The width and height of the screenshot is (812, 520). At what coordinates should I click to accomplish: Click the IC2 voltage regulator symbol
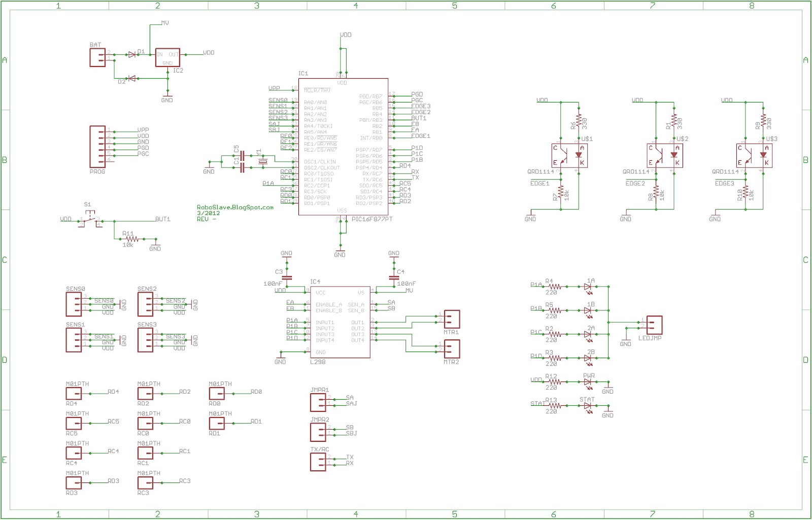coord(167,57)
